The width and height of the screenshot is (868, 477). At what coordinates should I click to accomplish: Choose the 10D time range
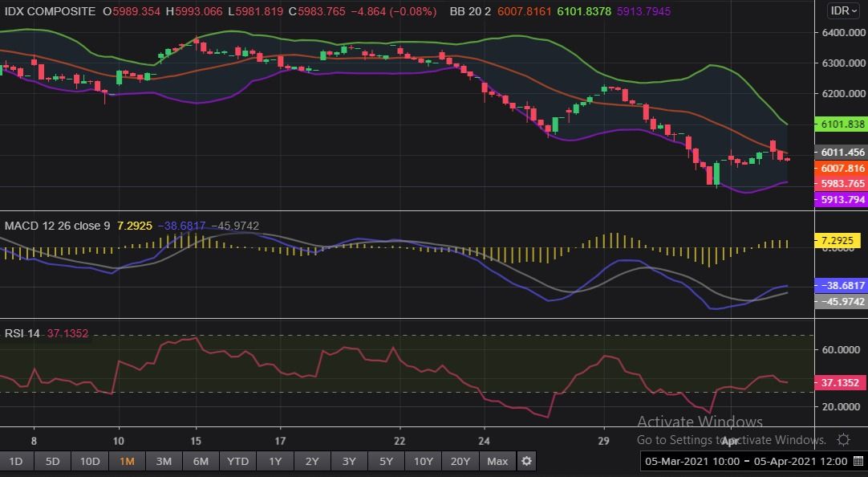(x=90, y=461)
